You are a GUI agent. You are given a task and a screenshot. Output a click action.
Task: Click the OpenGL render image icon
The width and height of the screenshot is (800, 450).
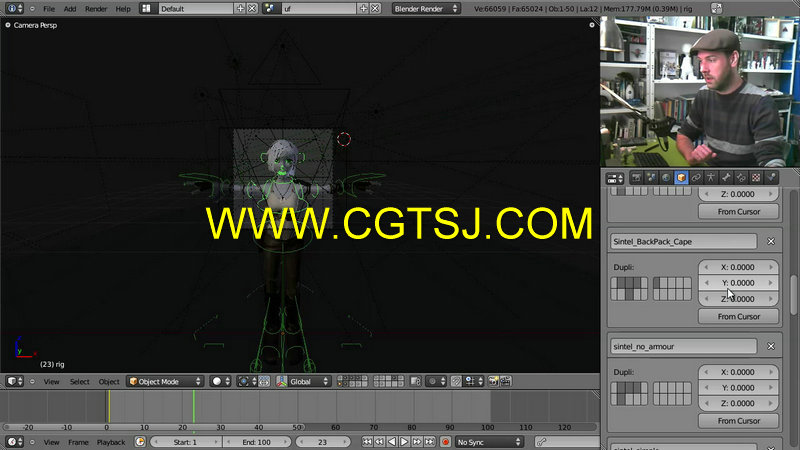493,381
